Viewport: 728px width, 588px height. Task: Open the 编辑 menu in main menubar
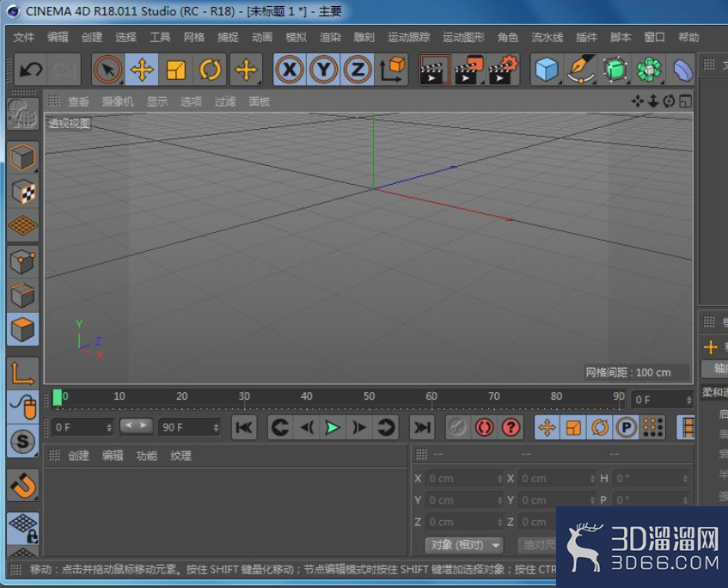tap(58, 37)
